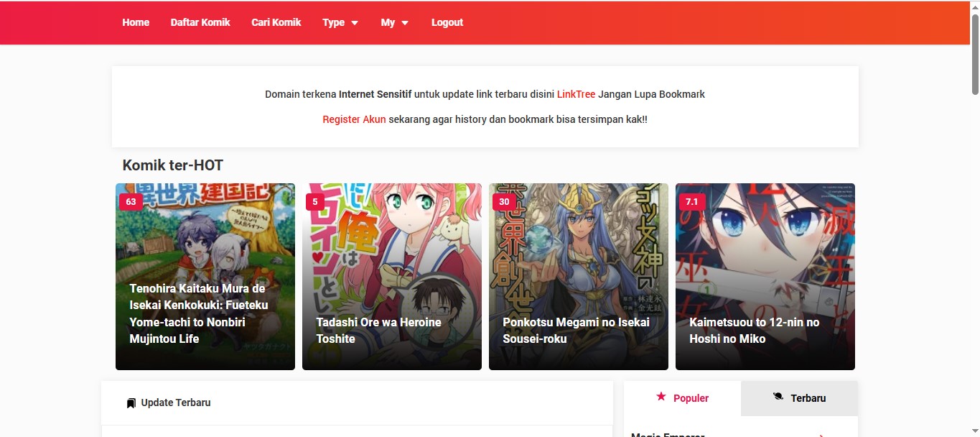Open the LinkTree link
Image resolution: width=980 pixels, height=437 pixels.
pyautogui.click(x=576, y=94)
